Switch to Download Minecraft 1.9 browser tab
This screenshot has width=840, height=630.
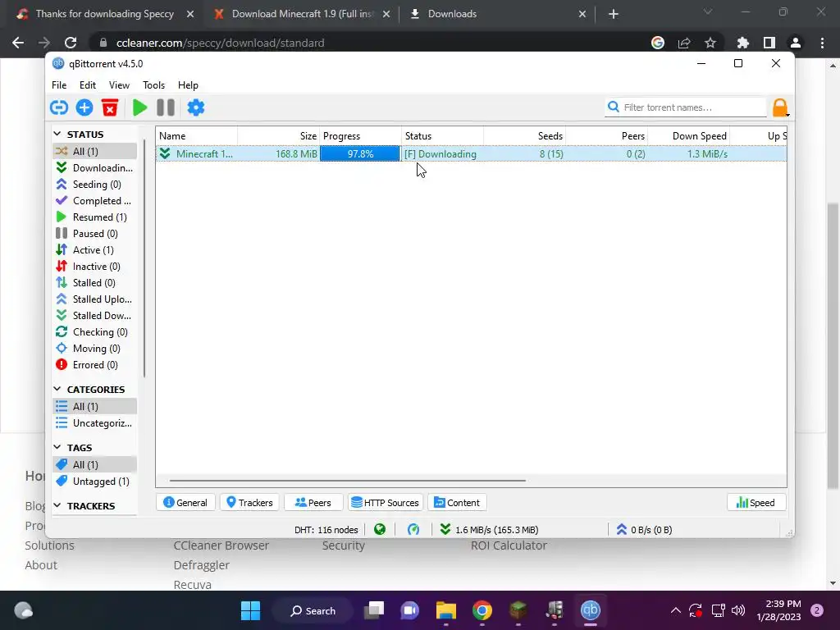[302, 14]
